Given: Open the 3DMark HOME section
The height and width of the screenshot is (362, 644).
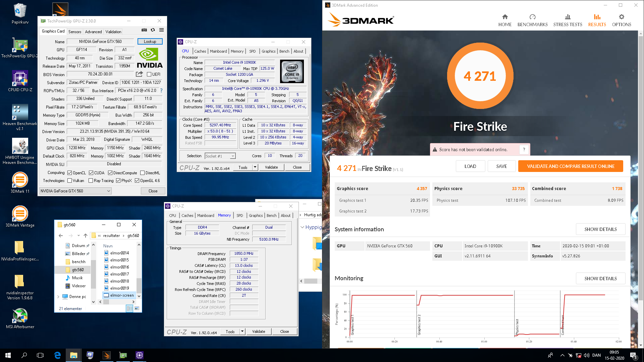Looking at the screenshot, I should 505,20.
